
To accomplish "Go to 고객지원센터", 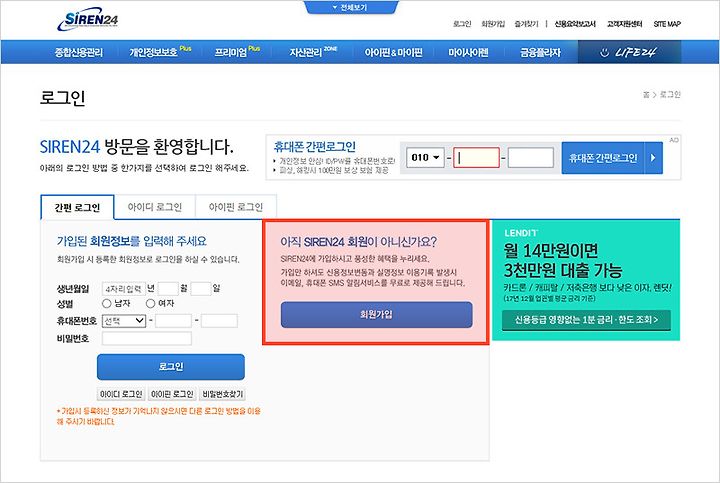I will pos(624,24).
